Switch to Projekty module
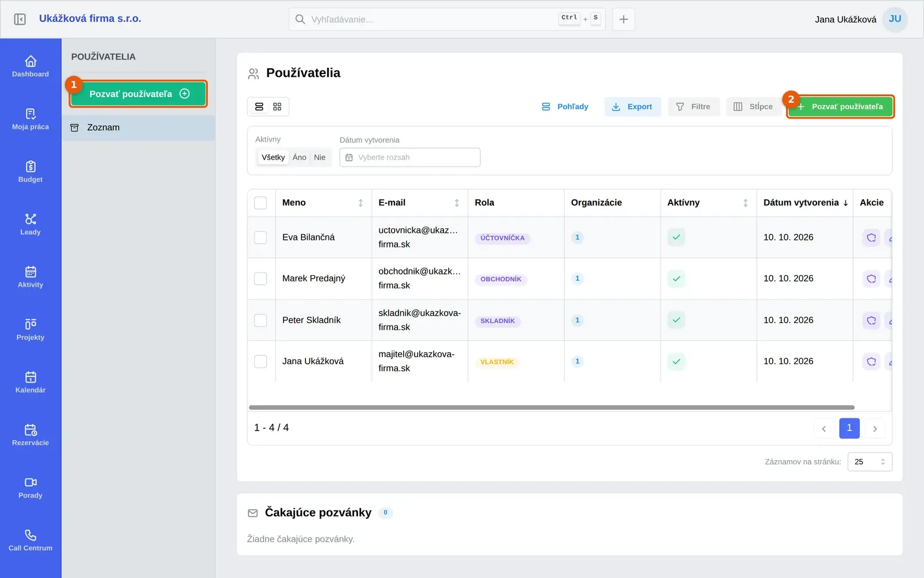 click(31, 329)
